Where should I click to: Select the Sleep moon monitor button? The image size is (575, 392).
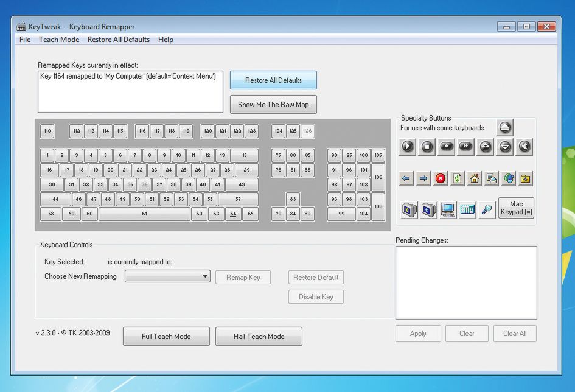click(409, 210)
